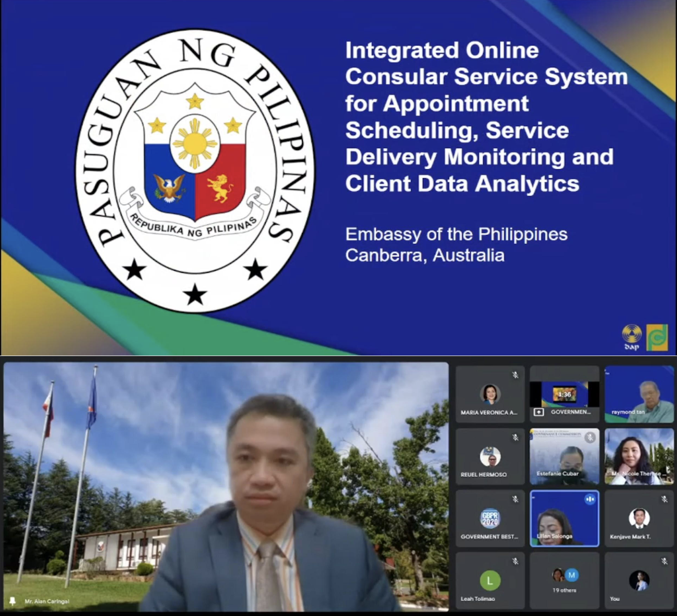Click Maria Veronica's profile avatar
The height and width of the screenshot is (616, 677).
pos(490,394)
